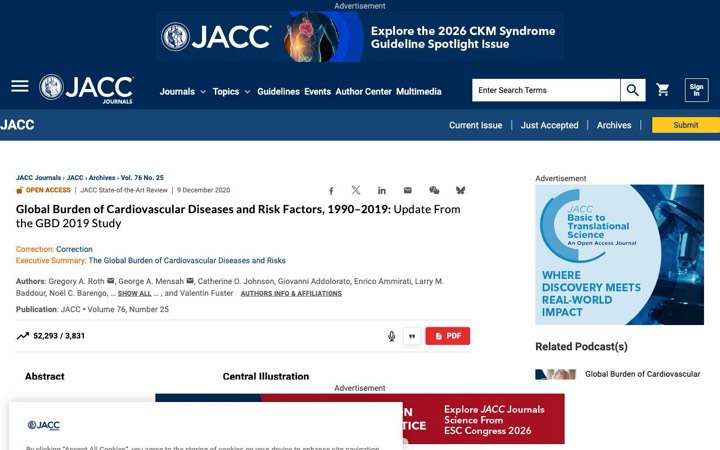Viewport: 720px width, 450px height.
Task: Open the Correction link
Action: pos(74,249)
